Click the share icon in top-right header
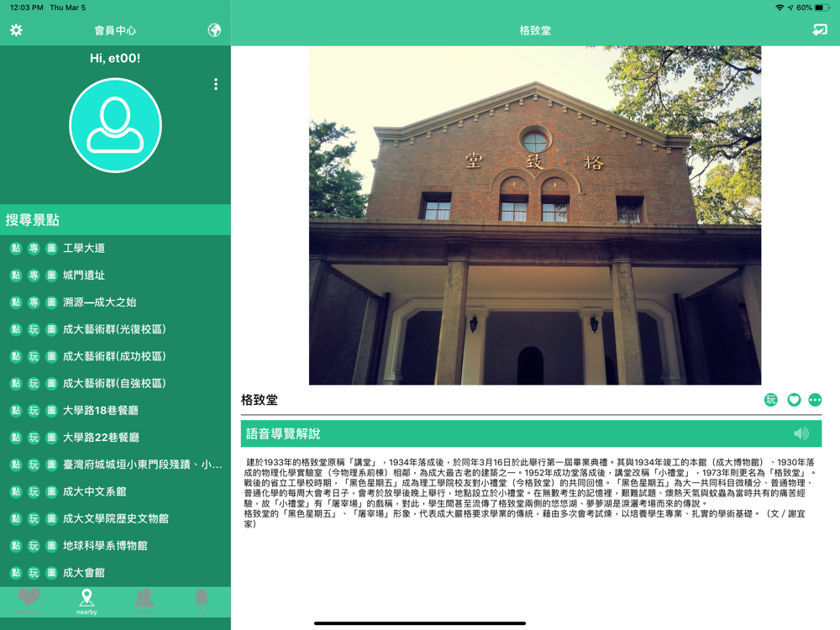This screenshot has width=840, height=630. pos(819,30)
